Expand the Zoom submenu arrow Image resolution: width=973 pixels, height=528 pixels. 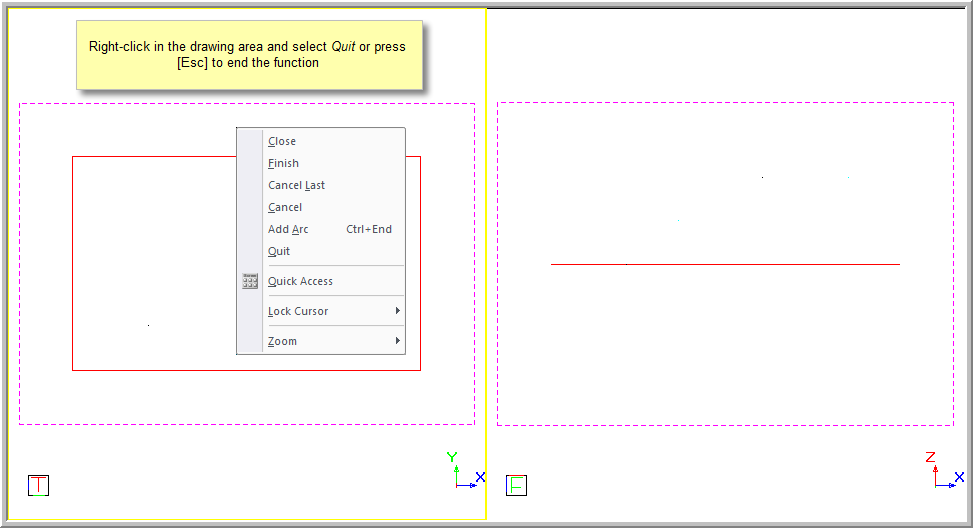point(397,341)
